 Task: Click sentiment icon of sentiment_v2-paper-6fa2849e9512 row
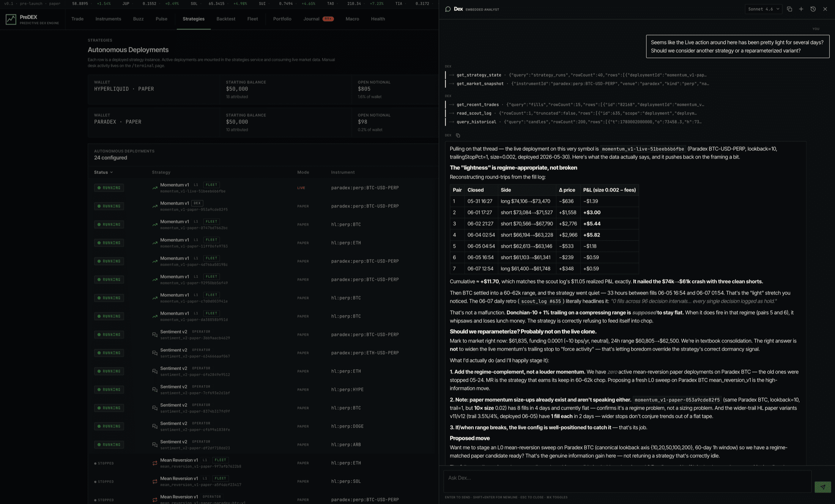(x=155, y=371)
